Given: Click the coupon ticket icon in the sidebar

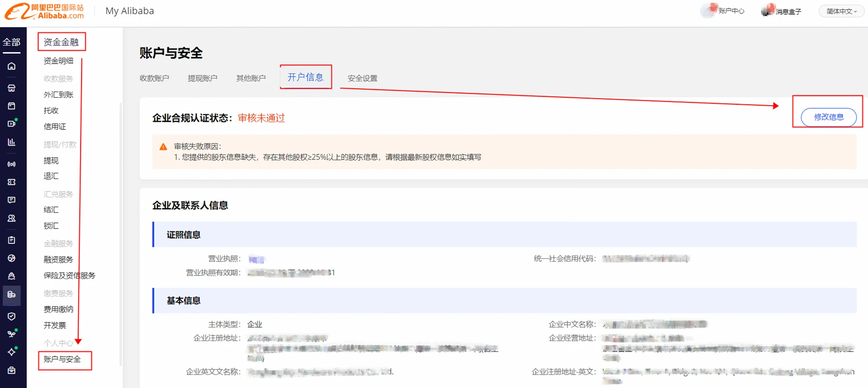Looking at the screenshot, I should (x=12, y=182).
